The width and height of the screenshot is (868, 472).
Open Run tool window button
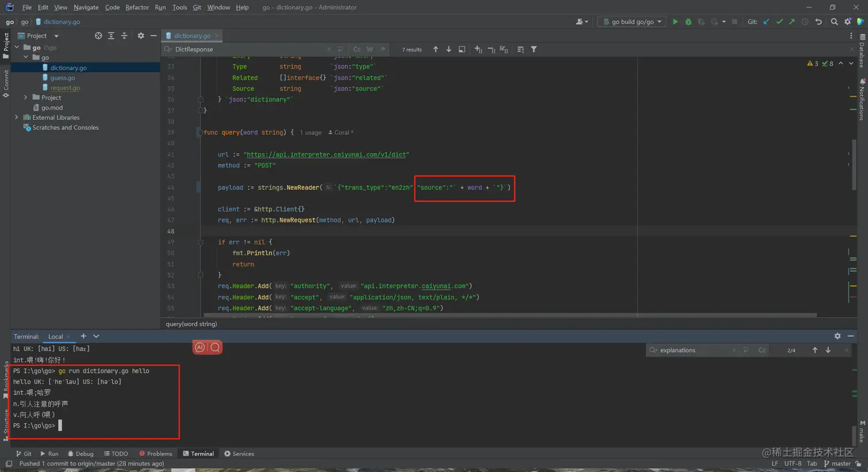(49, 454)
